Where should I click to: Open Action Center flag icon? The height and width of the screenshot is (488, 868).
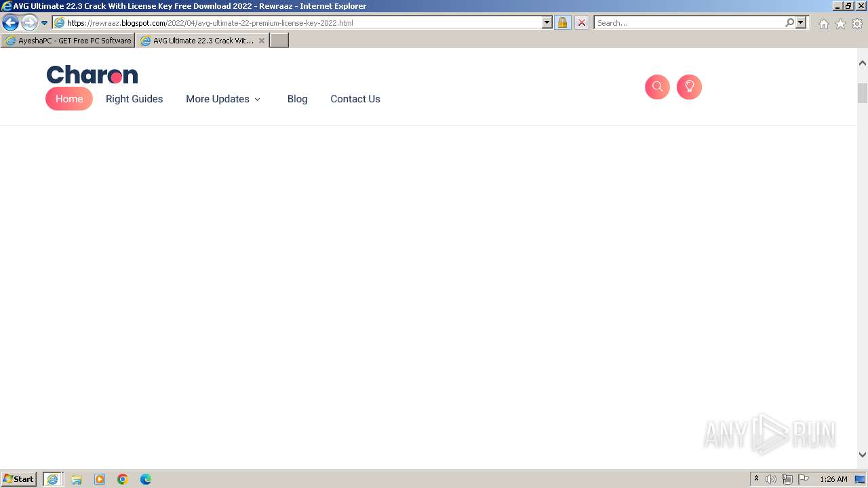pos(804,479)
